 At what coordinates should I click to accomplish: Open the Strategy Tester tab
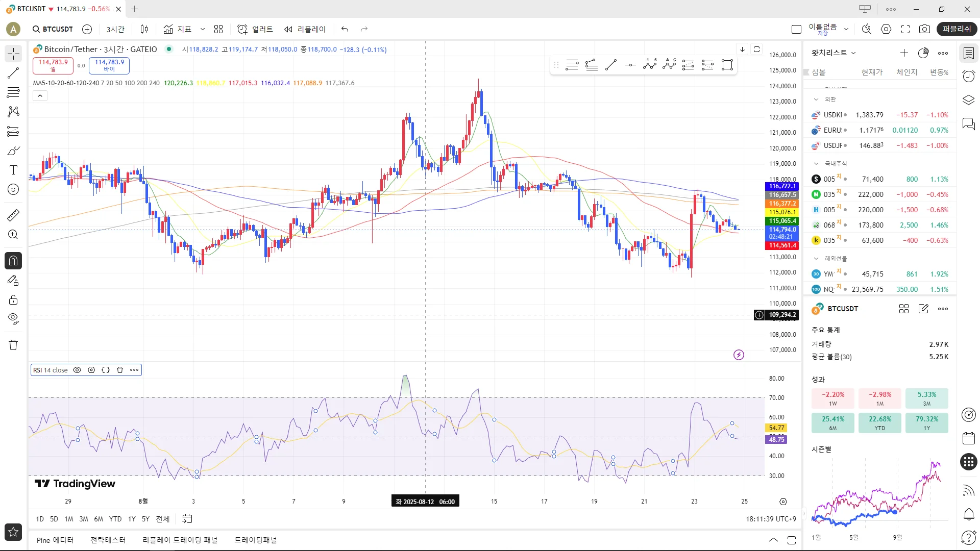pos(108,540)
